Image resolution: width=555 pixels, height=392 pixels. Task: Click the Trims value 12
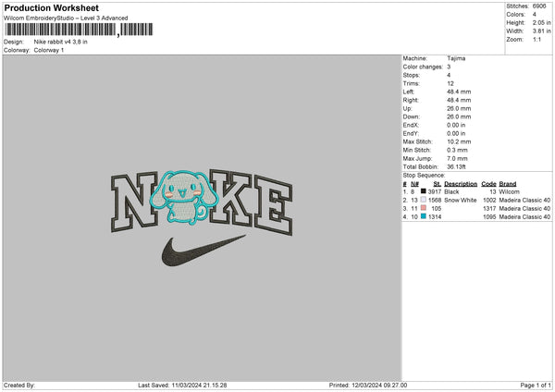450,83
